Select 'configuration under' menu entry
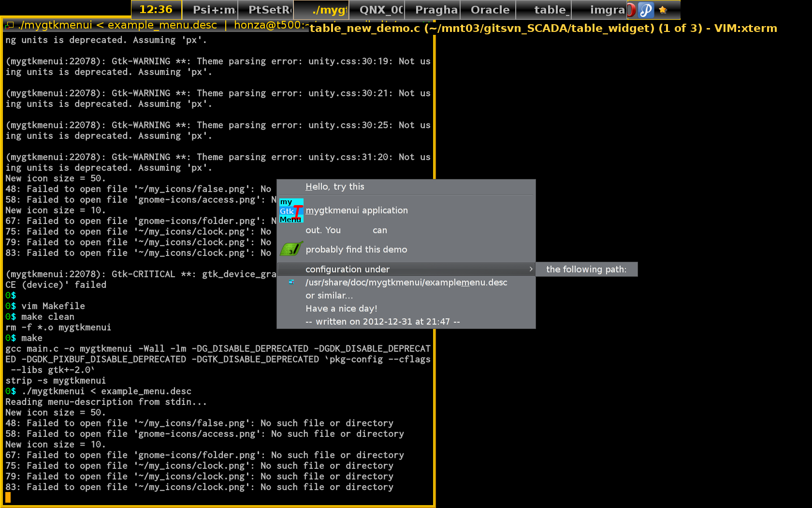812x508 pixels. coord(406,269)
